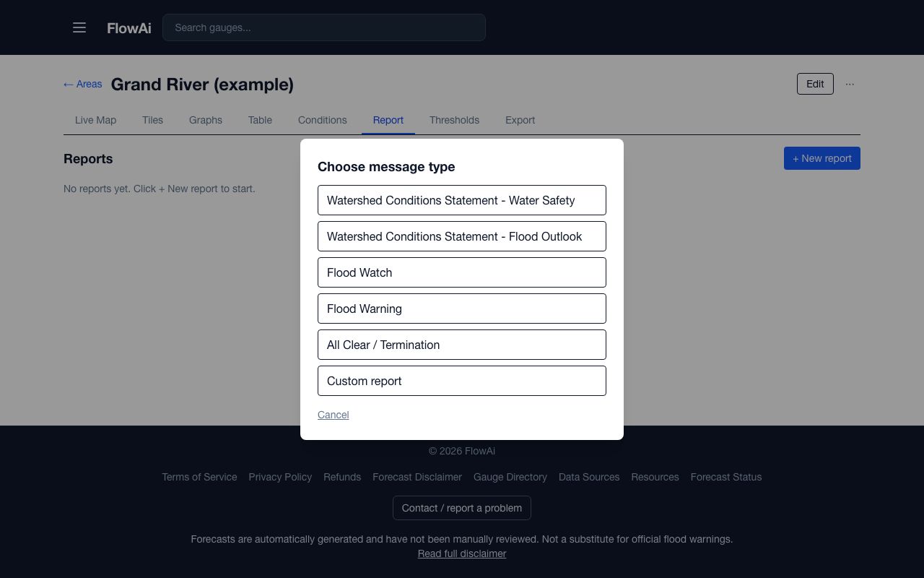This screenshot has width=924, height=578.
Task: Choose the Custom report option
Action: coord(462,381)
